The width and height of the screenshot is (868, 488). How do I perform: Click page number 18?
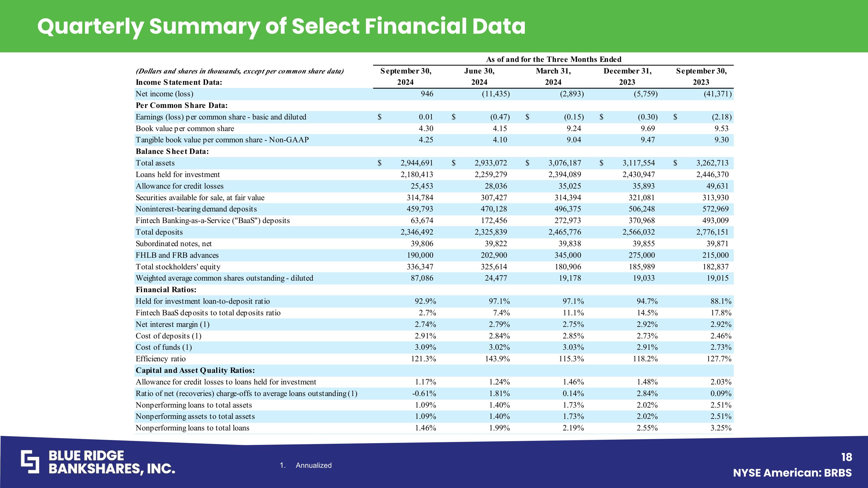846,457
